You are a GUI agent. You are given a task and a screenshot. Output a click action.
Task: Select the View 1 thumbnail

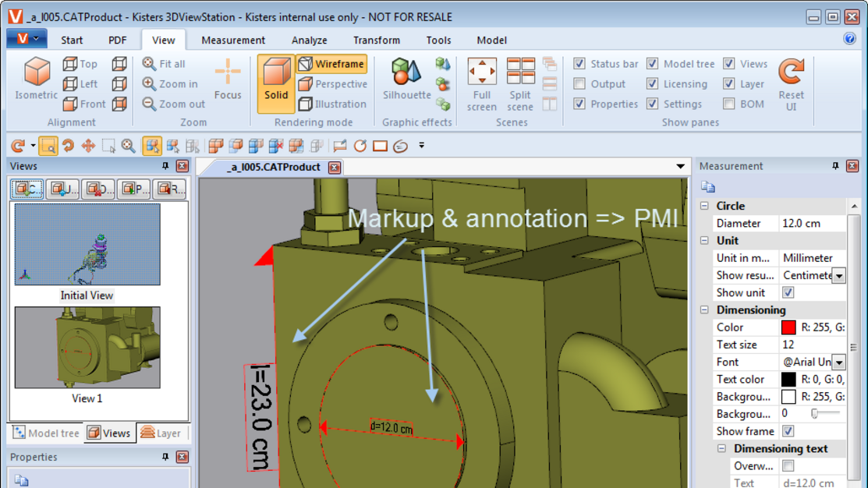[x=87, y=348]
